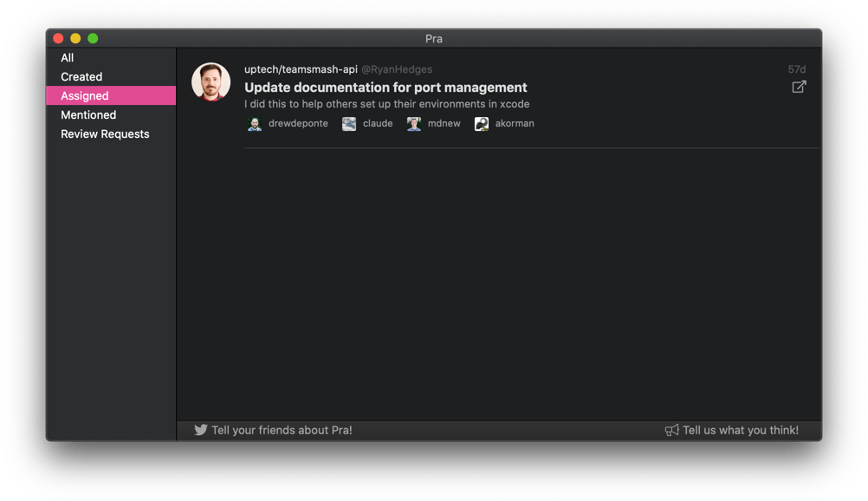Screen dimensions: 868x501
Task: Select the All filter in sidebar
Action: 111,57
